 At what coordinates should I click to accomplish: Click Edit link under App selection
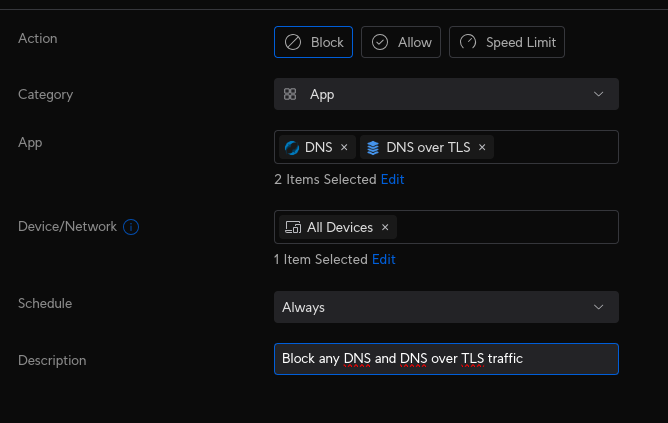click(x=392, y=180)
